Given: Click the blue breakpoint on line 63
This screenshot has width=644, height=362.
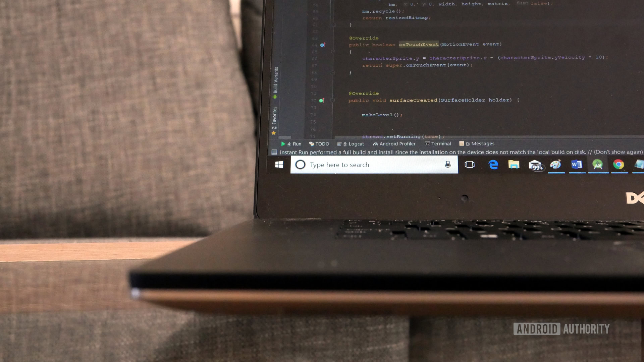Looking at the screenshot, I should pos(322,45).
